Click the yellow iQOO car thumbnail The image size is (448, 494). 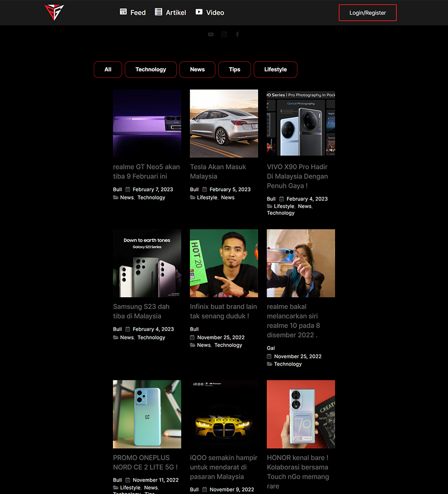(x=224, y=414)
